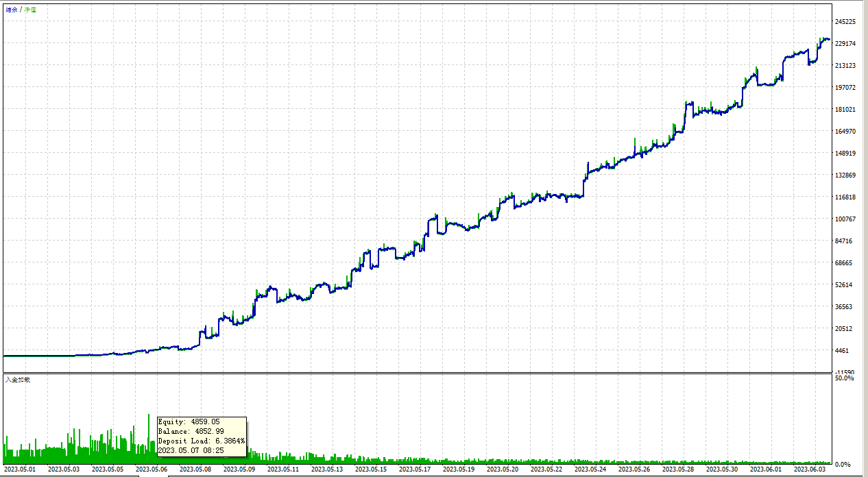
Task: Click the 100767 axis value
Action: (846, 219)
